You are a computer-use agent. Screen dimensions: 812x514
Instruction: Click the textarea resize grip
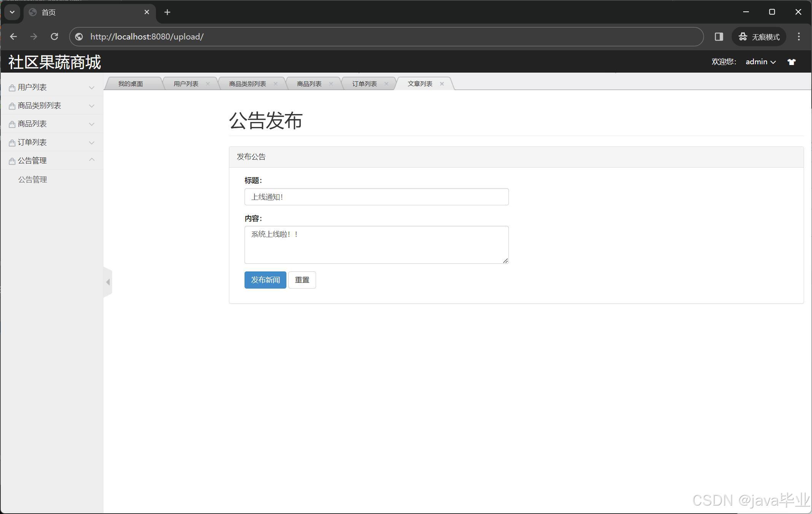click(505, 260)
